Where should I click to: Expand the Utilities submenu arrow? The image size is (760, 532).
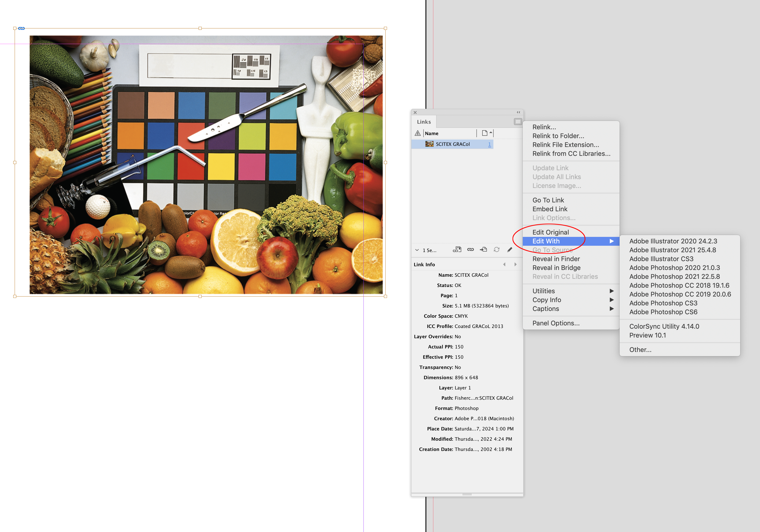[x=612, y=291]
